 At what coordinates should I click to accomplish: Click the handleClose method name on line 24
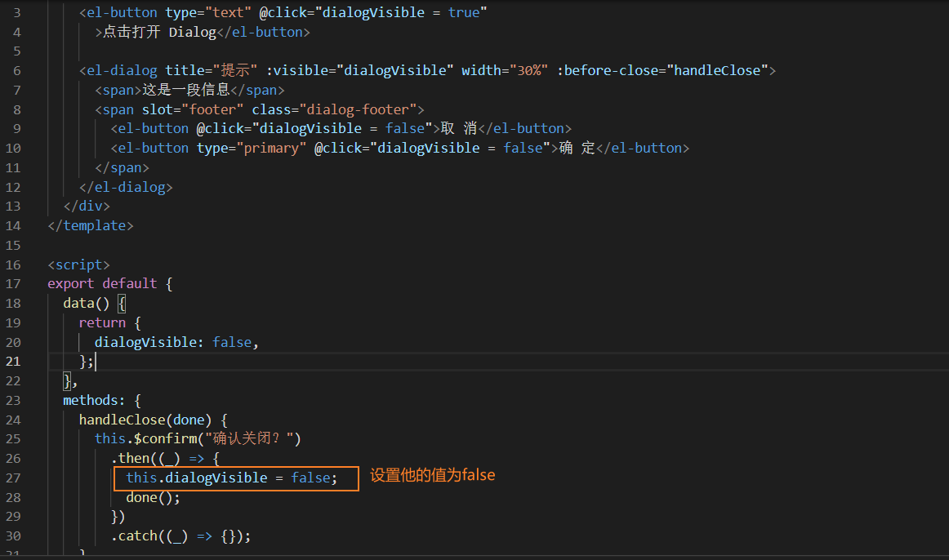[123, 420]
